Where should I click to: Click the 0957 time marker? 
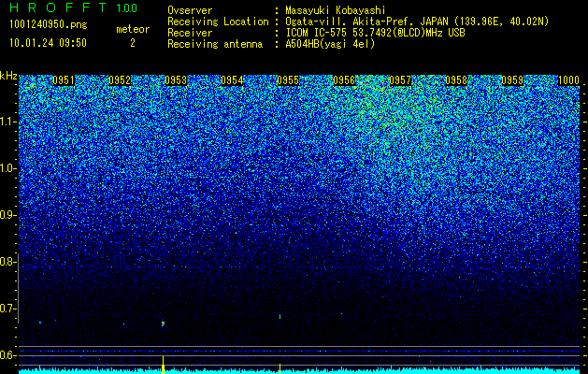pos(400,80)
